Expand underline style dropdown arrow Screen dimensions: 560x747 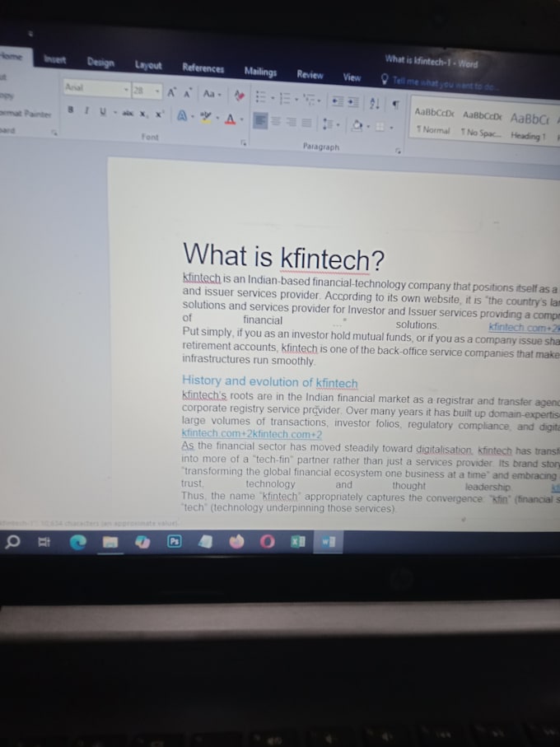point(114,112)
